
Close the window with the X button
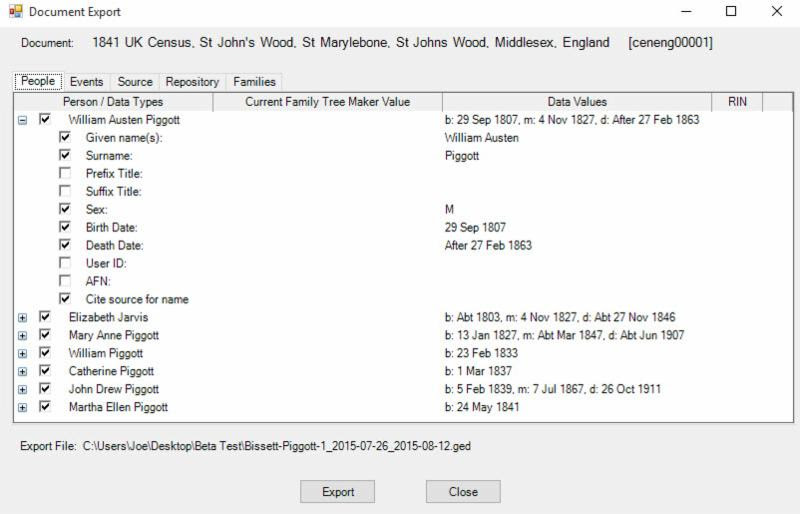click(777, 11)
